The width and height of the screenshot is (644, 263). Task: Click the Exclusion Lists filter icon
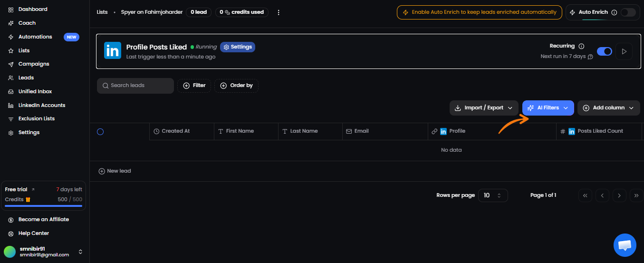[11, 119]
